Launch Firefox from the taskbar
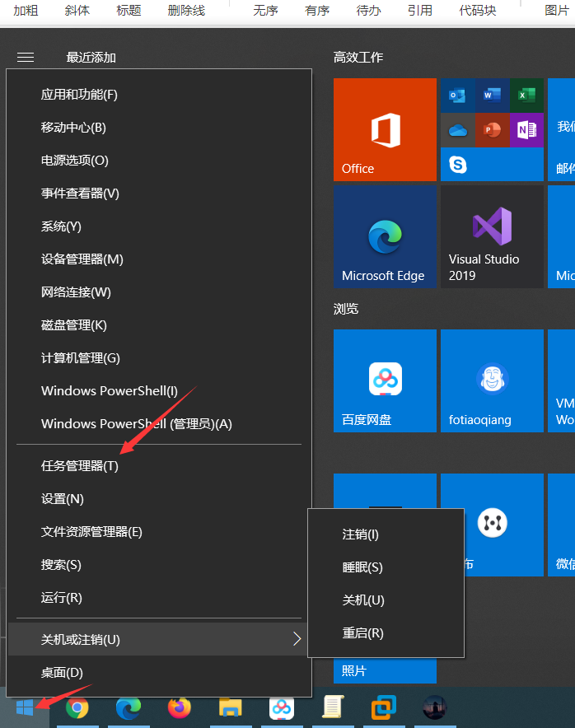Viewport: 575px width, 728px height. tap(180, 707)
